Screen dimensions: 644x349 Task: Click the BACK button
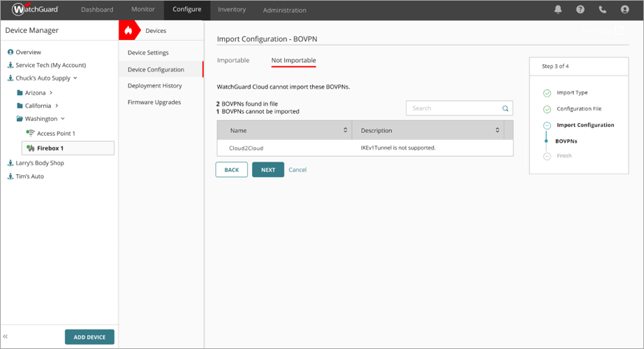click(232, 170)
